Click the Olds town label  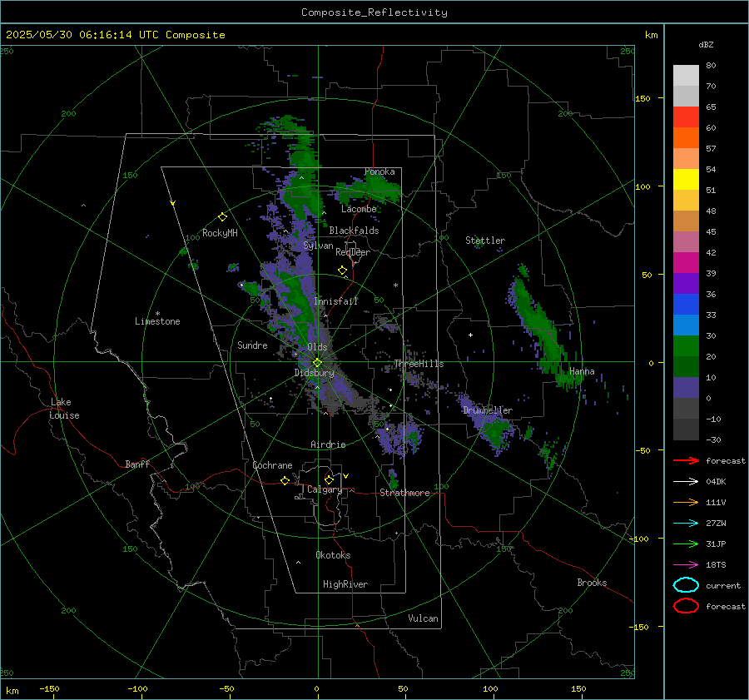click(x=317, y=347)
